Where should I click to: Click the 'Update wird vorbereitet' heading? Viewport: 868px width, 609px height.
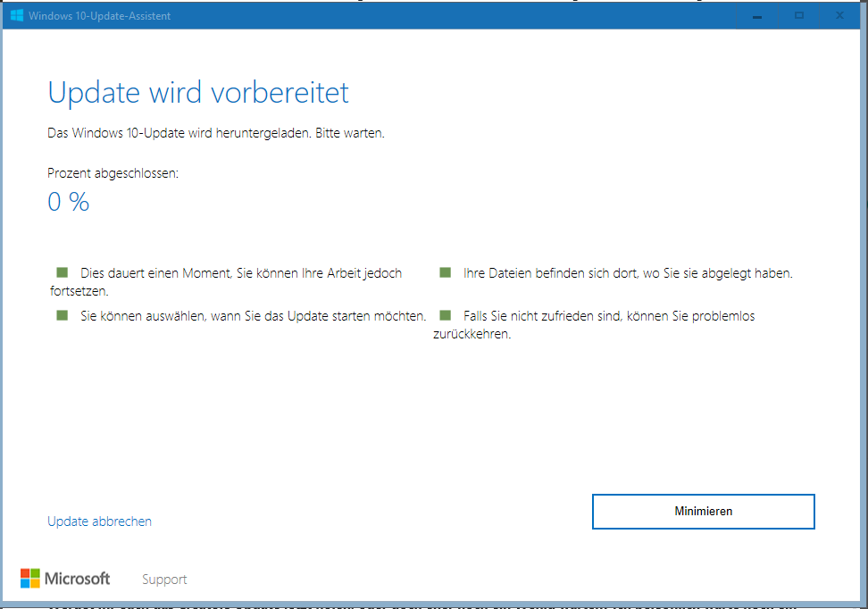[x=197, y=92]
